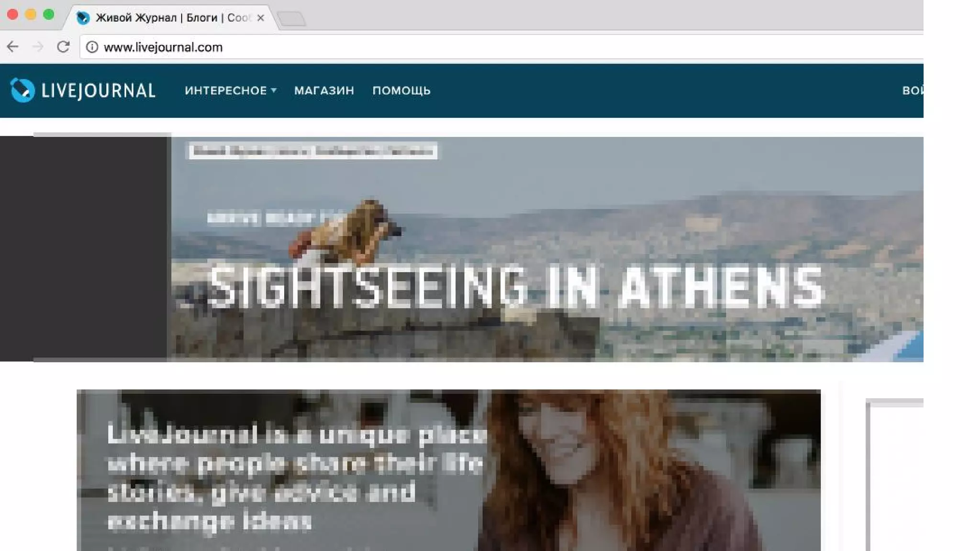Go back with the browser back arrow
This screenshot has height=551, width=980.
click(x=13, y=47)
